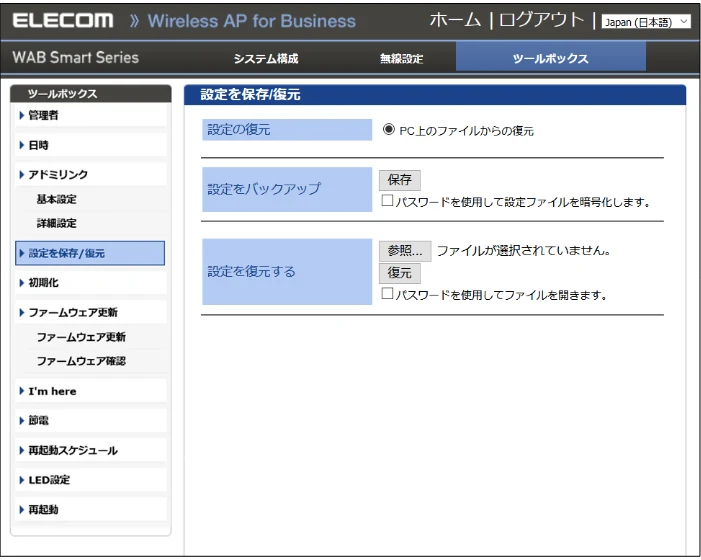This screenshot has width=701, height=560.
Task: Select the ツールボックス tab
Action: pos(550,57)
